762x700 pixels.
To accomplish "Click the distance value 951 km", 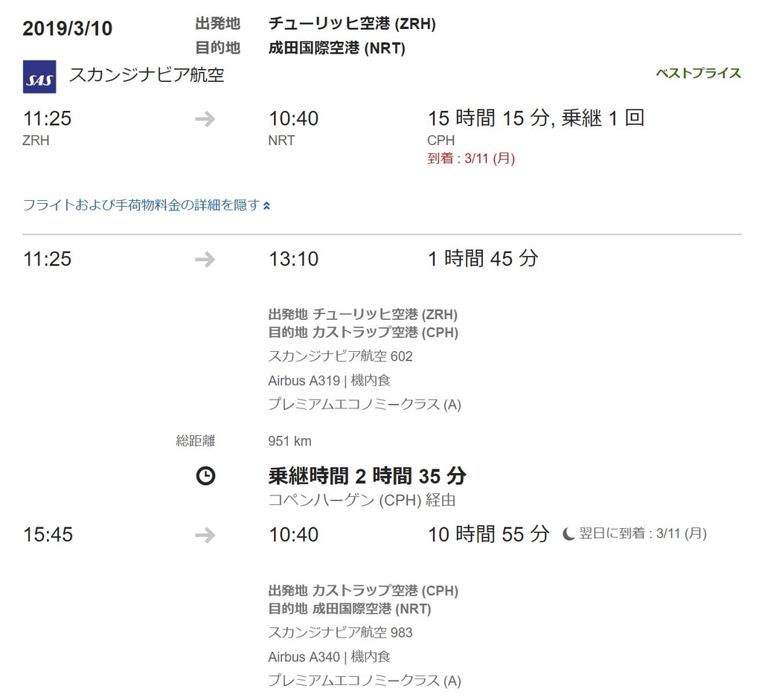I will 289,441.
